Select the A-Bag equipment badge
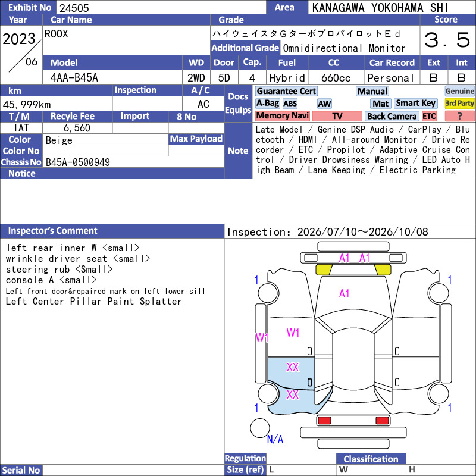This screenshot has height=476, width=476. pos(267,104)
